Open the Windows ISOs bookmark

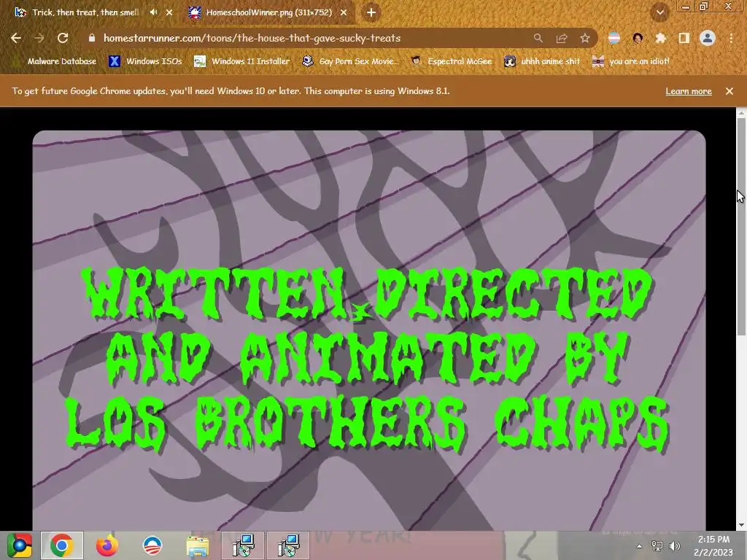point(145,61)
